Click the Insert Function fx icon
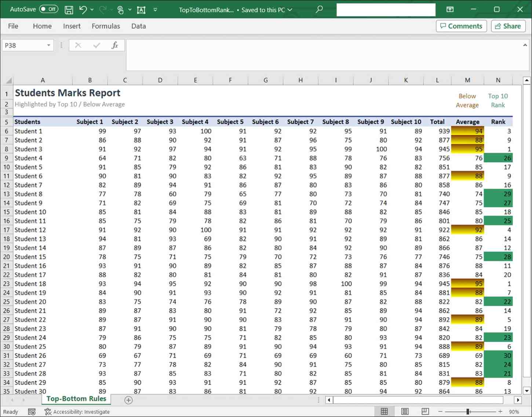Viewport: 532px width, 417px height. 115,45
